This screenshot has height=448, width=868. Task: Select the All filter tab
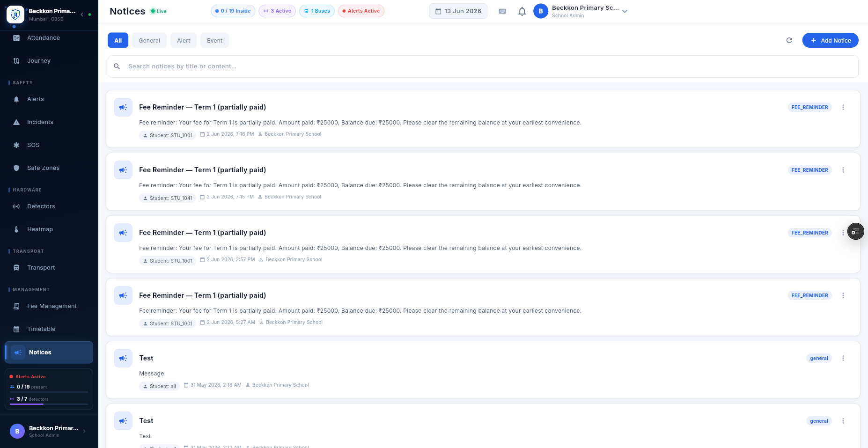tap(118, 40)
